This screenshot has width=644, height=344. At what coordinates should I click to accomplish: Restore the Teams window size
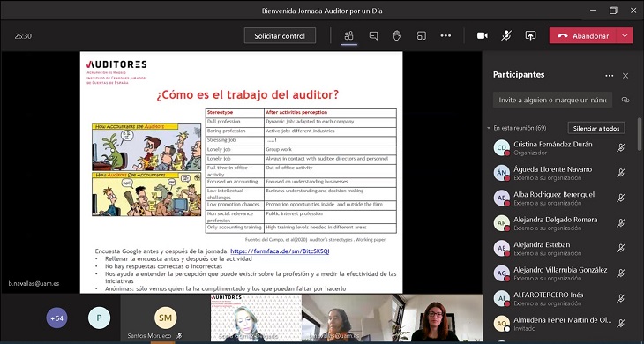click(x=613, y=11)
